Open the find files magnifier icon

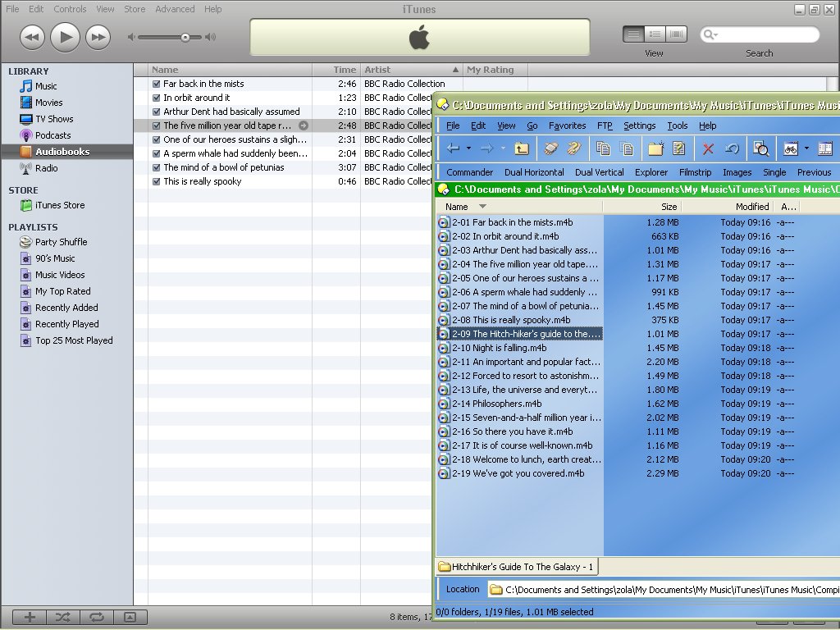coord(761,148)
